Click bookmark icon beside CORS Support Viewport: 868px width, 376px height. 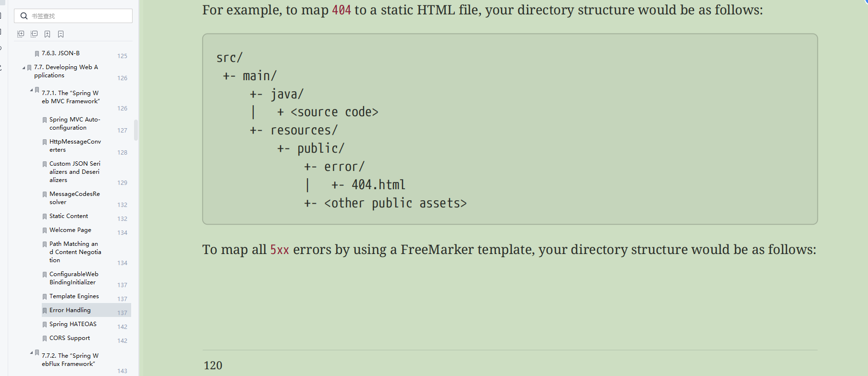click(x=45, y=339)
